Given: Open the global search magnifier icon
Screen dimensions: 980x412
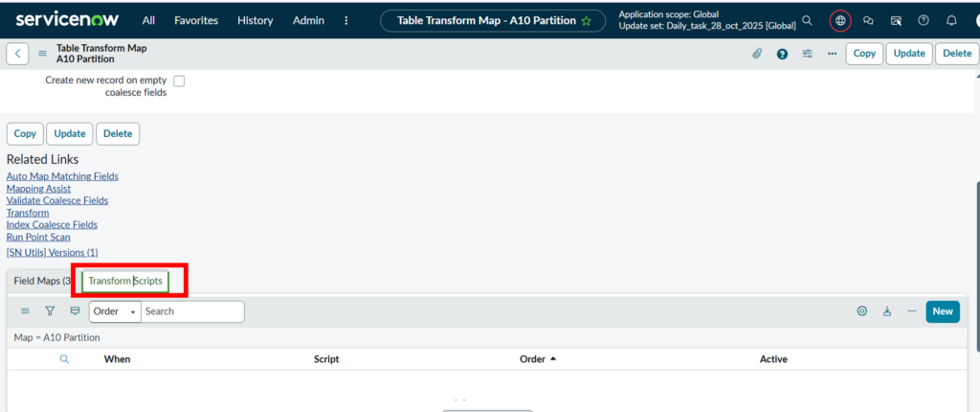Looking at the screenshot, I should [808, 20].
